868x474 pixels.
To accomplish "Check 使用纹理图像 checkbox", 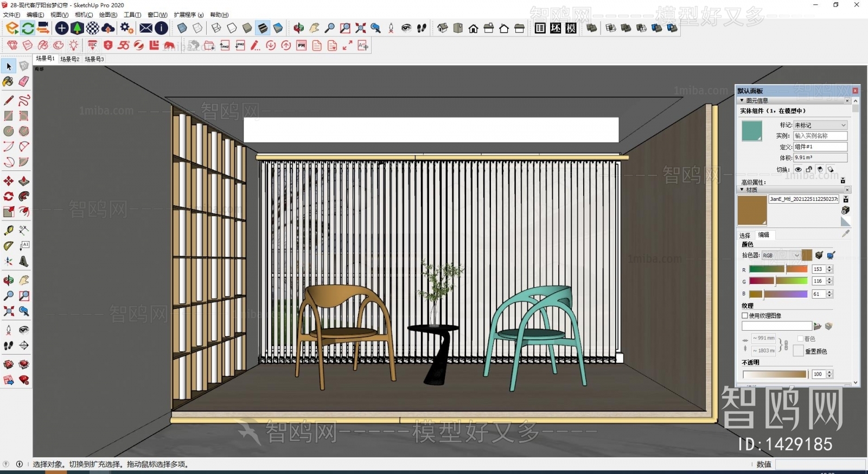I will pos(745,315).
